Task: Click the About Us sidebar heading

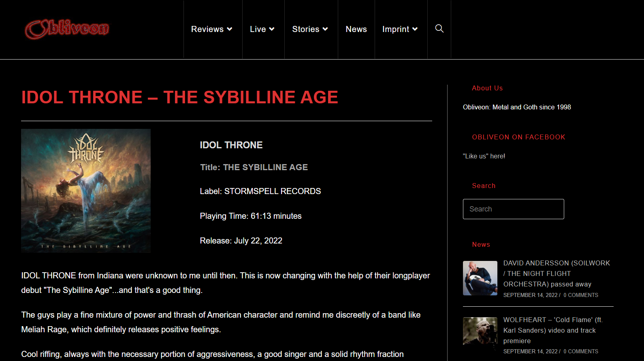Action: coord(487,88)
